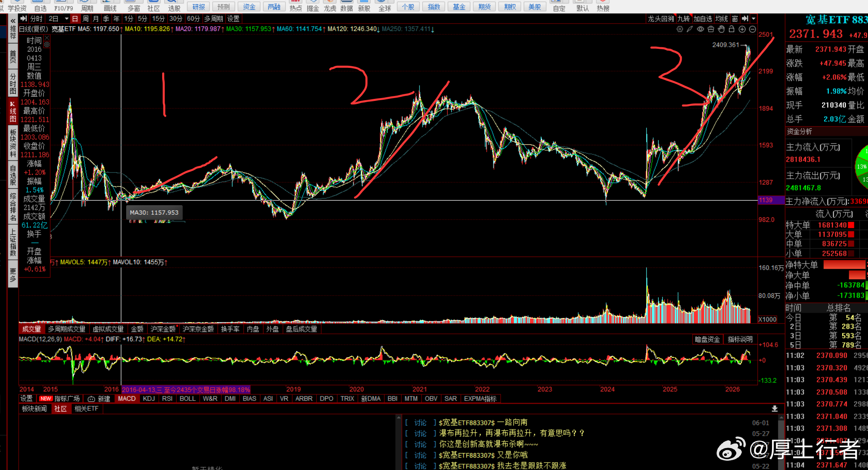Screen dimensions: 868x470
Task: Click the 新建 indicator icon button
Action: 99,399
